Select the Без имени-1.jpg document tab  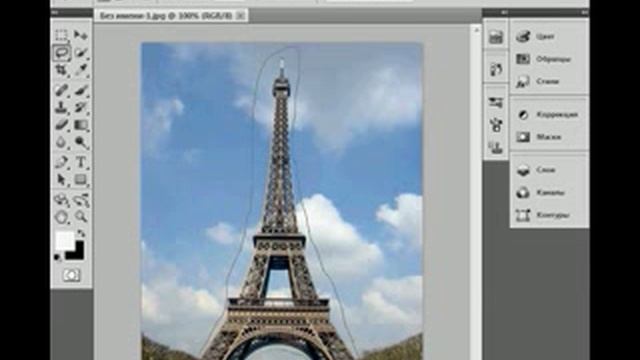click(x=167, y=16)
